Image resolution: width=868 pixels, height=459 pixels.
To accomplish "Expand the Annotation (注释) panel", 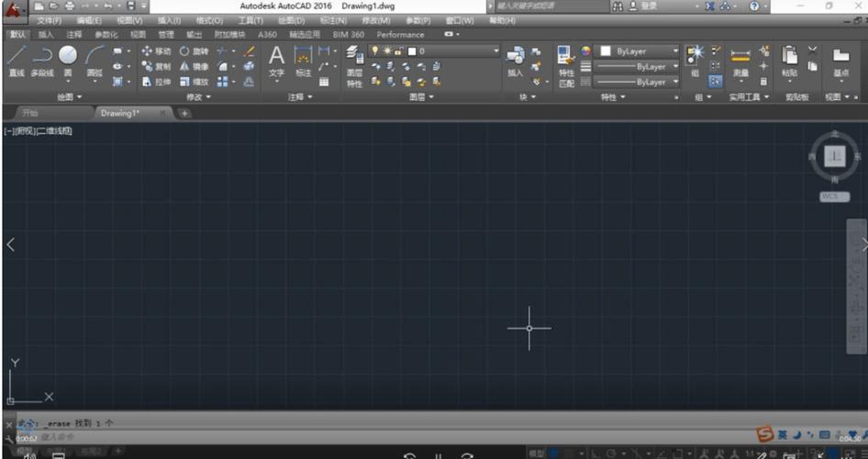I will click(x=300, y=97).
